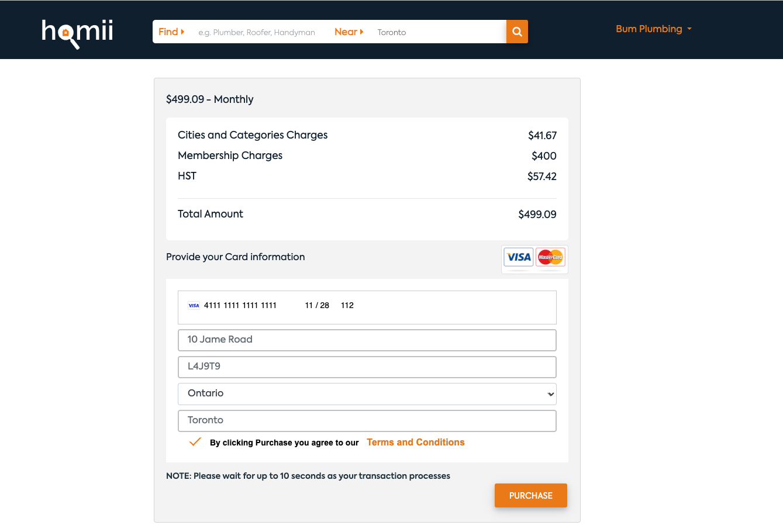The width and height of the screenshot is (783, 532).
Task: Click the MasterCard logo
Action: click(550, 257)
